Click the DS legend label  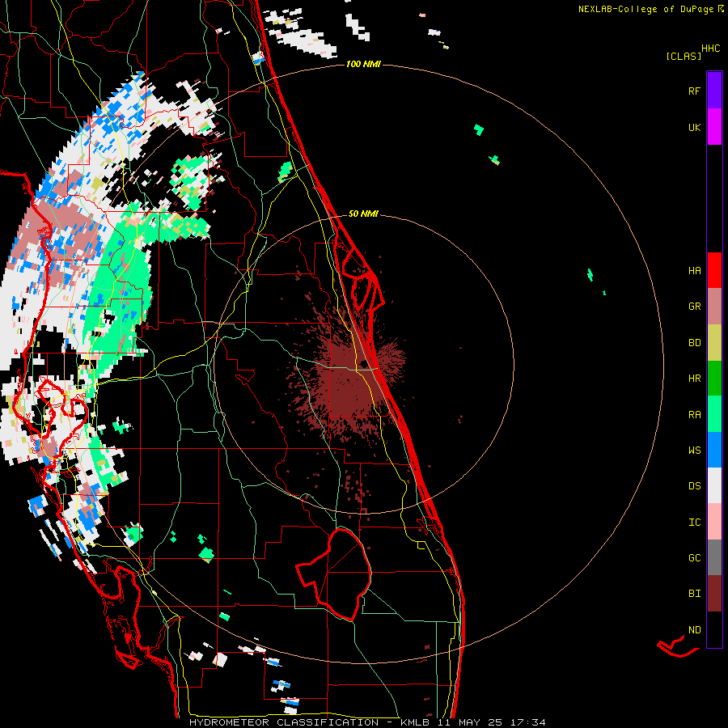694,486
